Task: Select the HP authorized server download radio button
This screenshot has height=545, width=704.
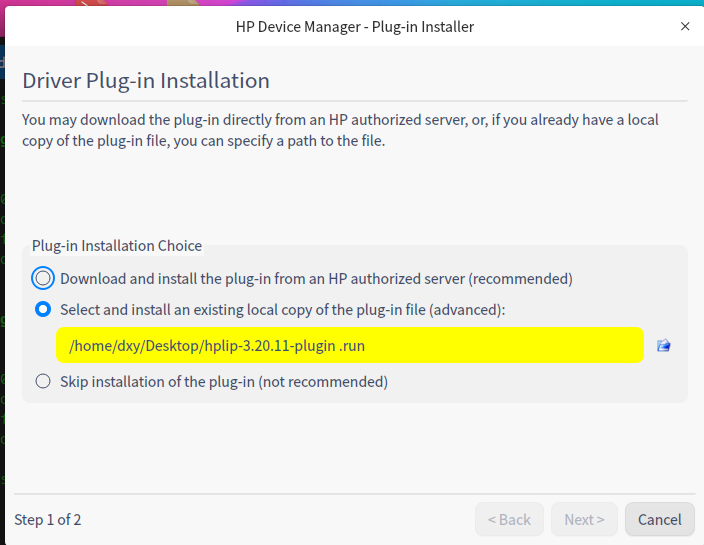Action: [43, 278]
